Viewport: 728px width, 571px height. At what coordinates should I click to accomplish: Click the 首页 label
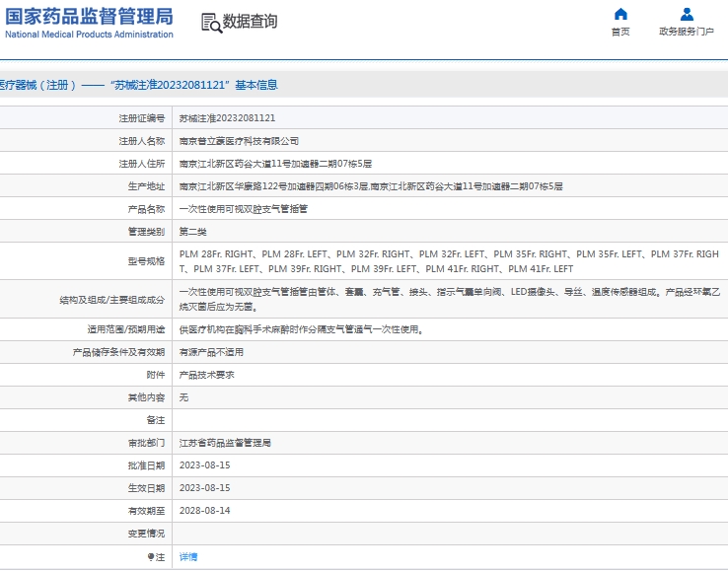pos(620,32)
